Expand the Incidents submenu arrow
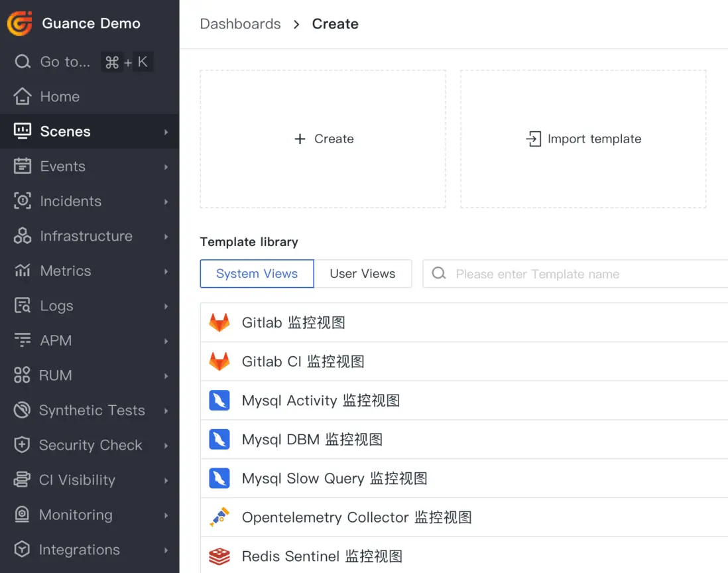Image resolution: width=728 pixels, height=573 pixels. click(166, 202)
